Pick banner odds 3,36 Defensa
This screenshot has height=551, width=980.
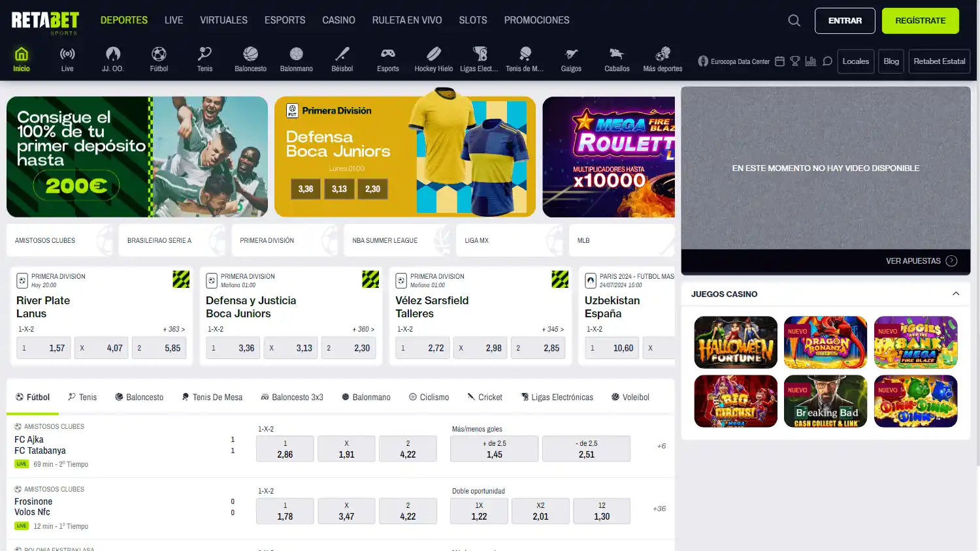(306, 189)
